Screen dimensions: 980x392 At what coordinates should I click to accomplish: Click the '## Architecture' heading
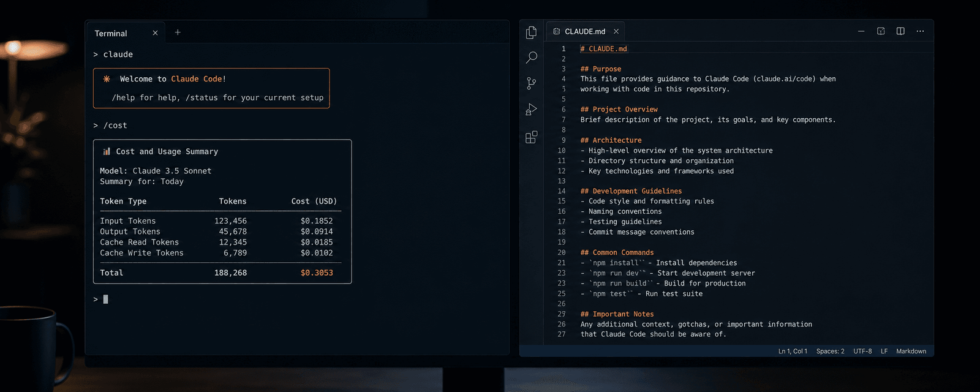[611, 140]
